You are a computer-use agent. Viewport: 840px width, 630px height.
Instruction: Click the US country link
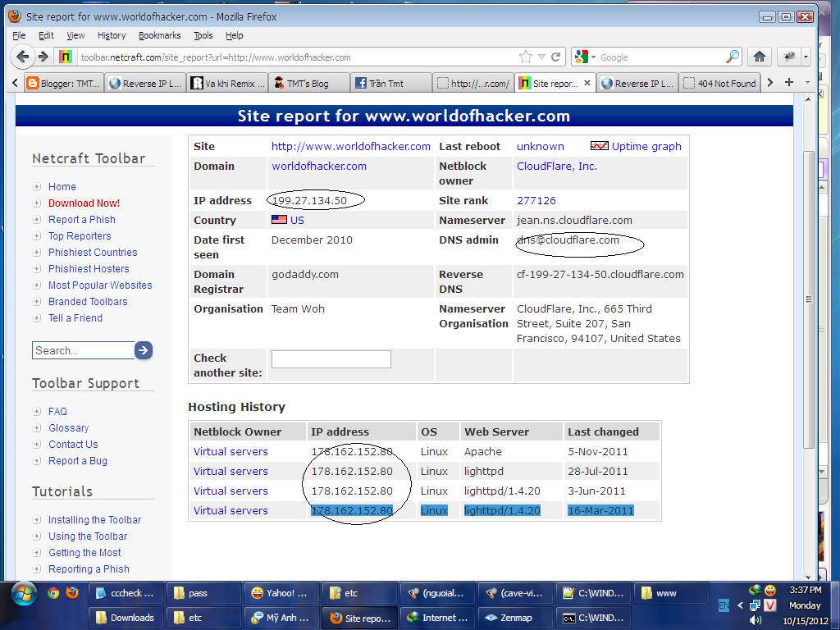tap(297, 220)
